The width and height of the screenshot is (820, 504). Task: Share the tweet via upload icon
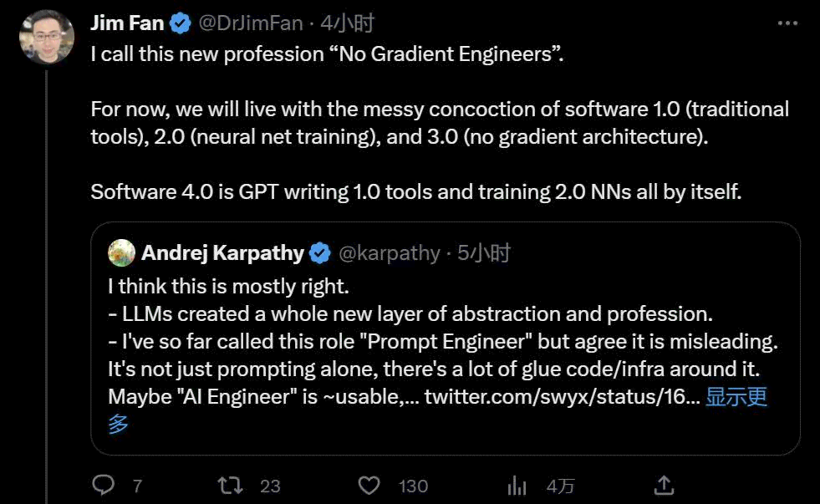(x=664, y=485)
